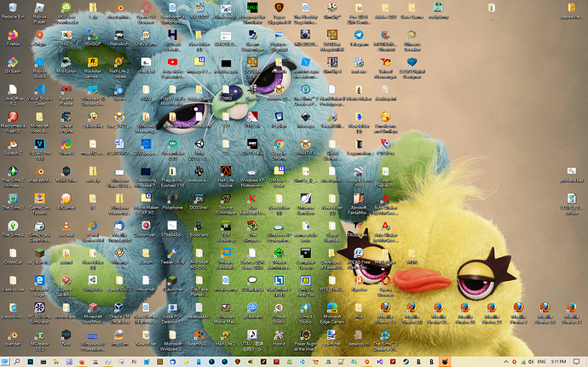Viewport: 588px width, 367px height.
Task: Launch Source Filmmaker from the desktop
Action: [225, 204]
